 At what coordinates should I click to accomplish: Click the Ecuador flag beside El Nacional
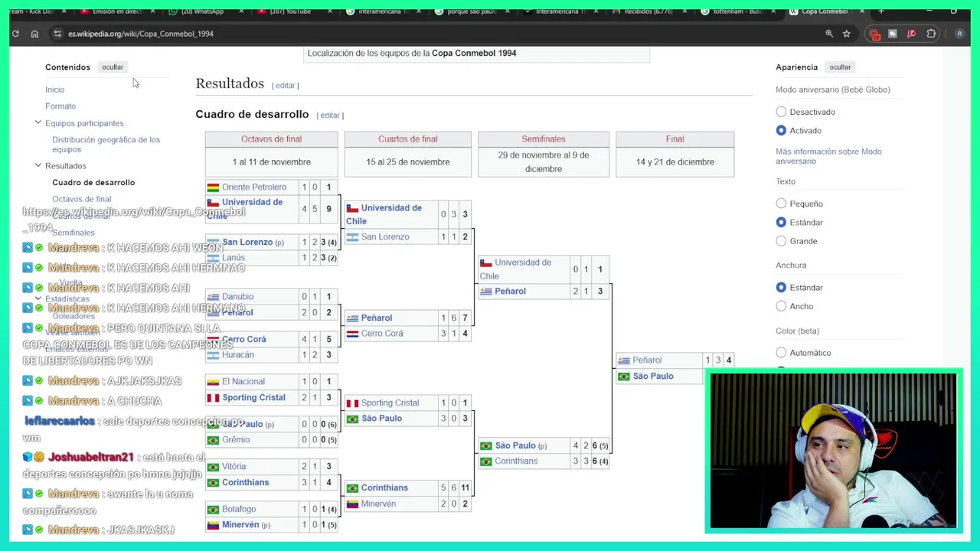coord(213,382)
